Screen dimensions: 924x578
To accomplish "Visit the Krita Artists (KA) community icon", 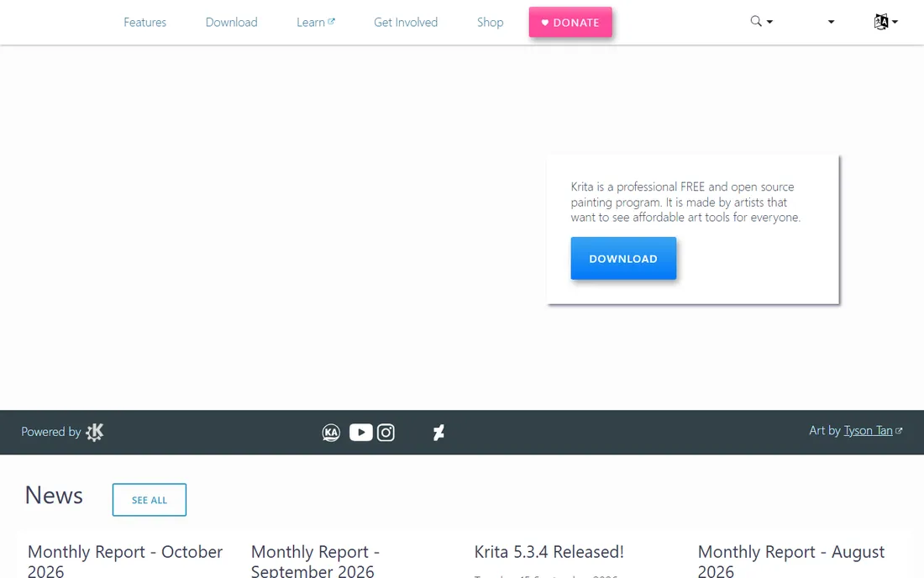I will (x=331, y=433).
